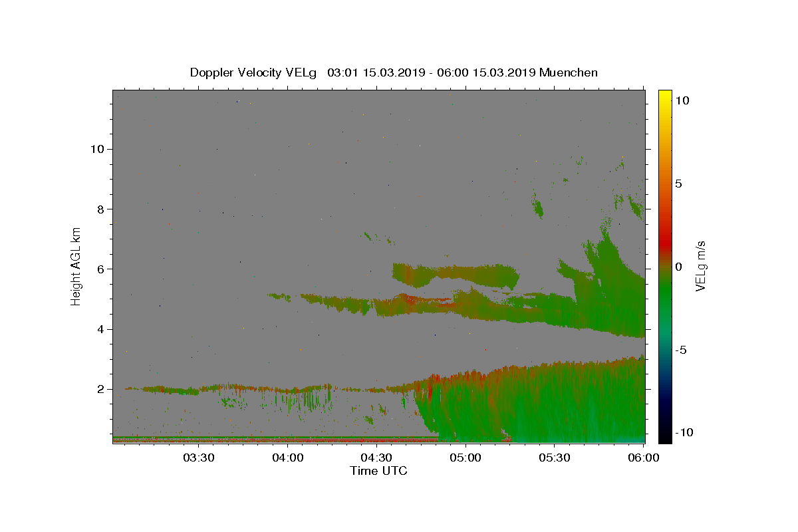The height and width of the screenshot is (532, 798).
Task: Click the colorbar label '0'
Action: click(678, 267)
